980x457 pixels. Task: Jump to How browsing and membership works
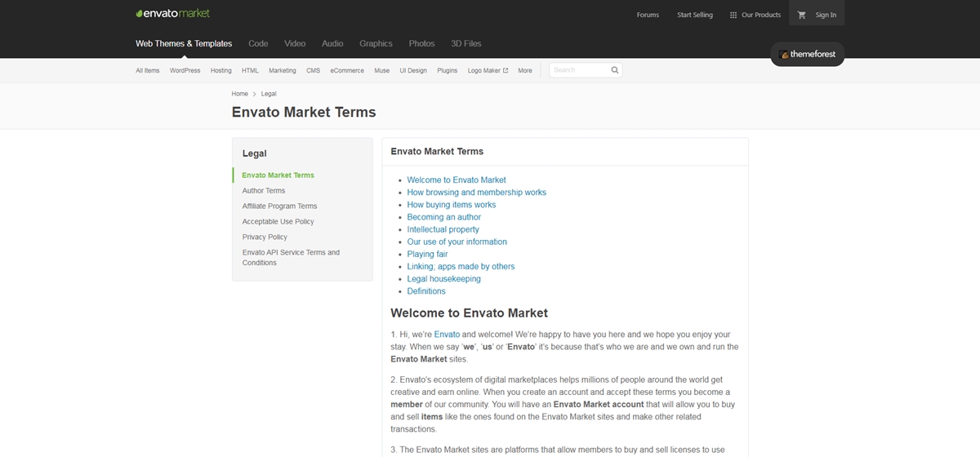[477, 193]
